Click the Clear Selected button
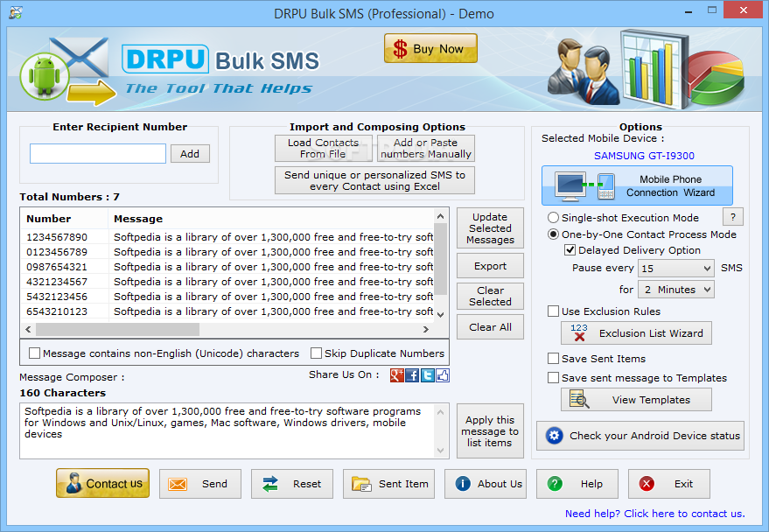Image resolution: width=769 pixels, height=532 pixels. tap(490, 296)
